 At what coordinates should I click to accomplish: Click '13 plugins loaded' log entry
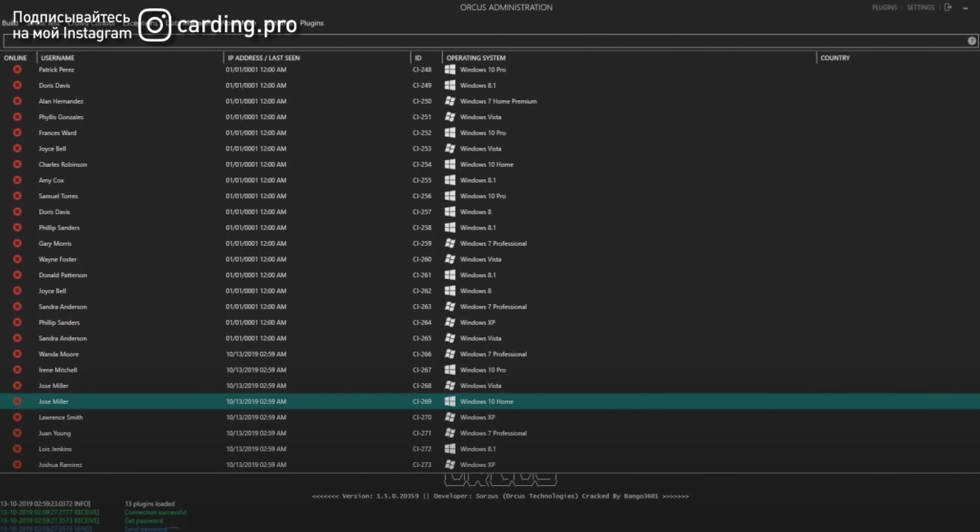[150, 504]
